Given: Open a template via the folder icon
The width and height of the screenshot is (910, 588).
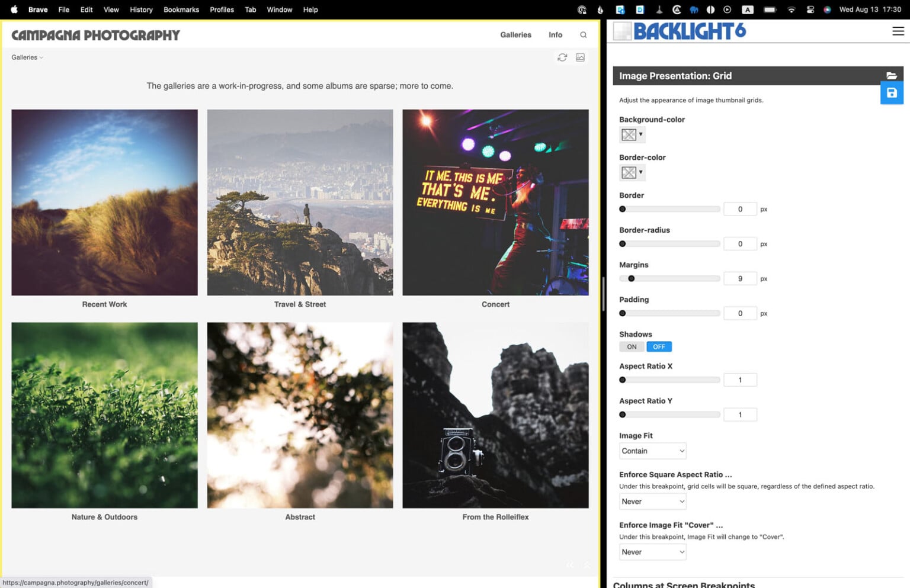Looking at the screenshot, I should click(892, 75).
